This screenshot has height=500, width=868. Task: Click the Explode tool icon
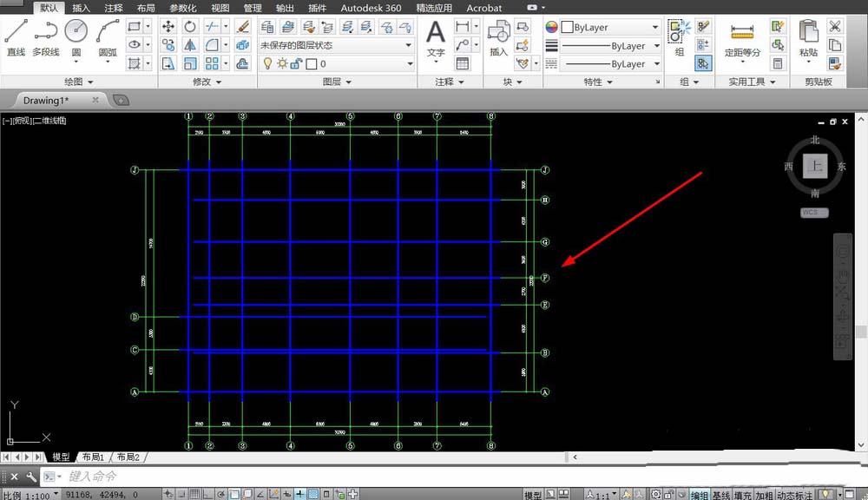point(242,45)
